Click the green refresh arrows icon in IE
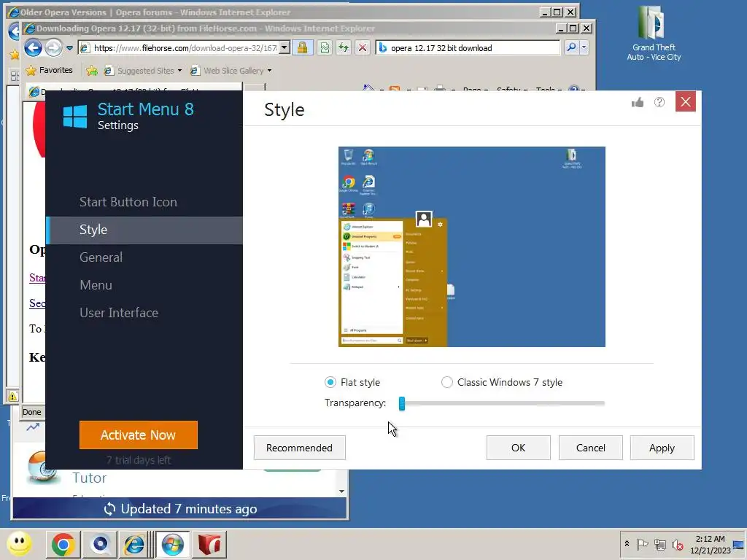Image resolution: width=747 pixels, height=560 pixels. tap(343, 47)
